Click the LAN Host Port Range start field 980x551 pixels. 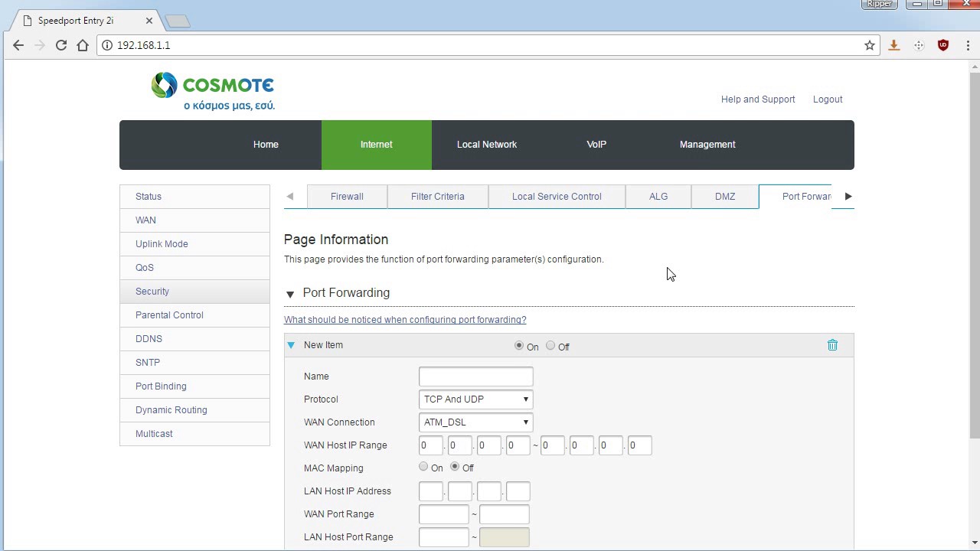coord(443,537)
